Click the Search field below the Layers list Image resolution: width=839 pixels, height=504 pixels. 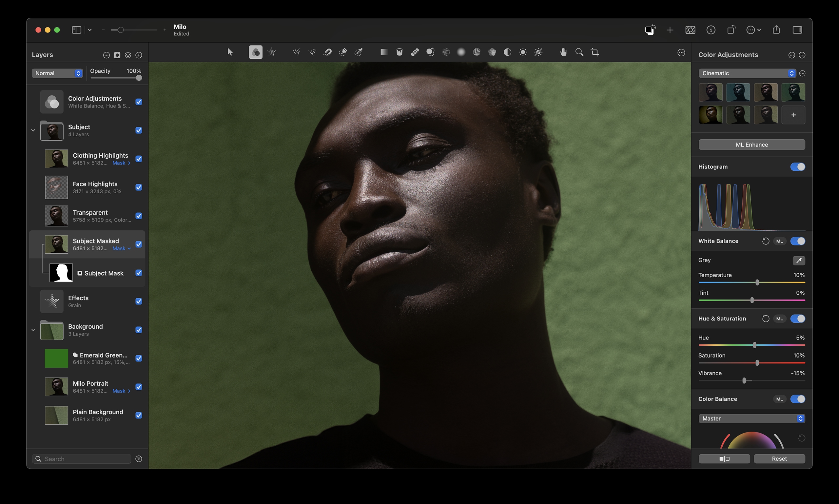82,458
